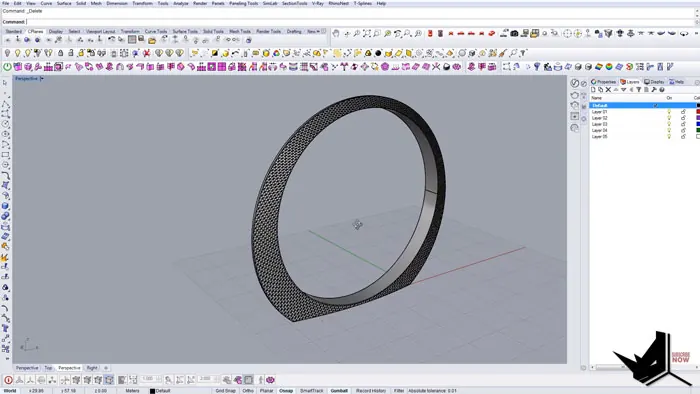
Task: Click the first light bulb icon in the visibility toolbar
Action: [7, 53]
